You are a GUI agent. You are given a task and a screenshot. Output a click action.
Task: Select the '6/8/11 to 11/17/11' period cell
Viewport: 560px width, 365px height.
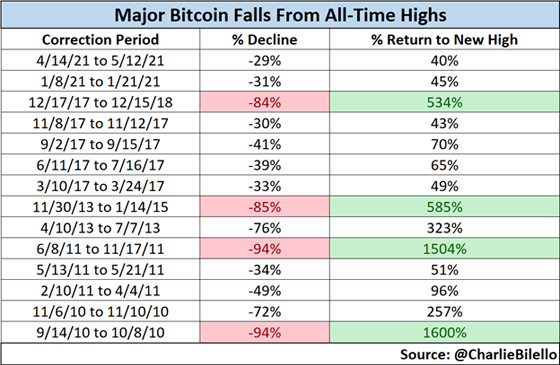100,249
